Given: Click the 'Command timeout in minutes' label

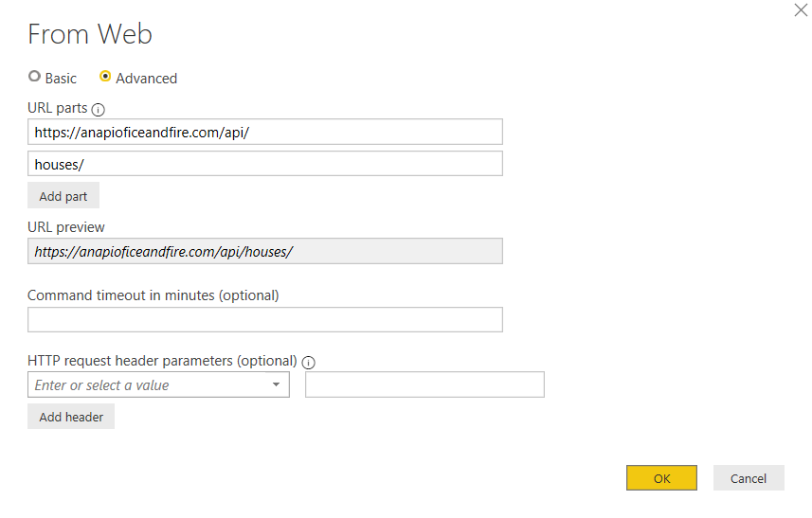Looking at the screenshot, I should pos(153,295).
